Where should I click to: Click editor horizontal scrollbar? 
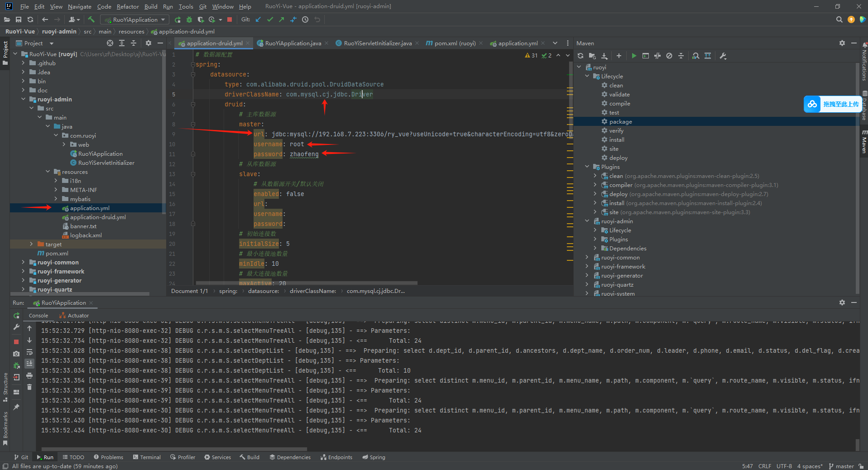coord(307,283)
